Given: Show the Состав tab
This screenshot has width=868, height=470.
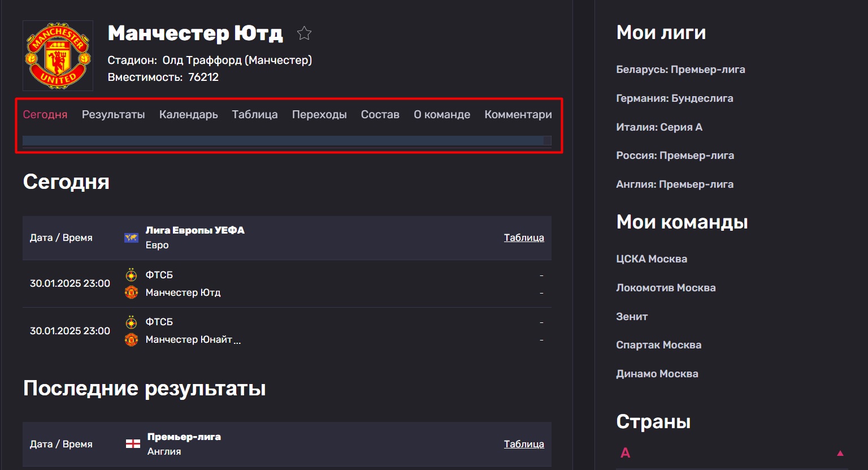Looking at the screenshot, I should point(380,114).
